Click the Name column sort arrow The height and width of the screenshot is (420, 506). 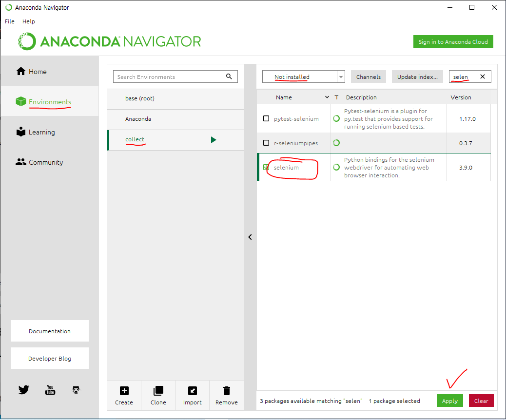(327, 97)
